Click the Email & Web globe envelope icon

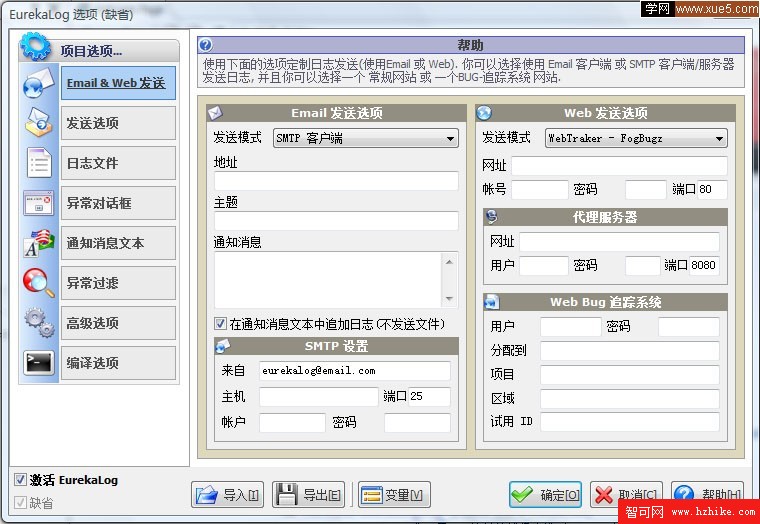pos(39,83)
